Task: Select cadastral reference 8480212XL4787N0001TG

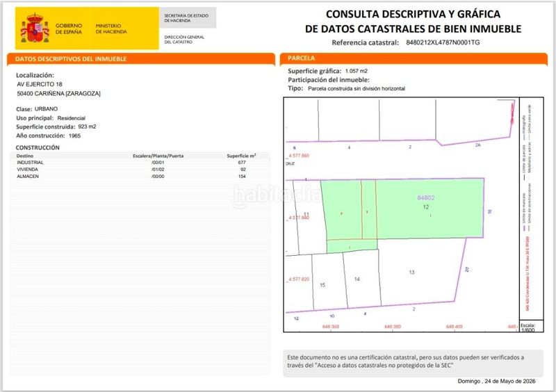Action: (x=443, y=42)
